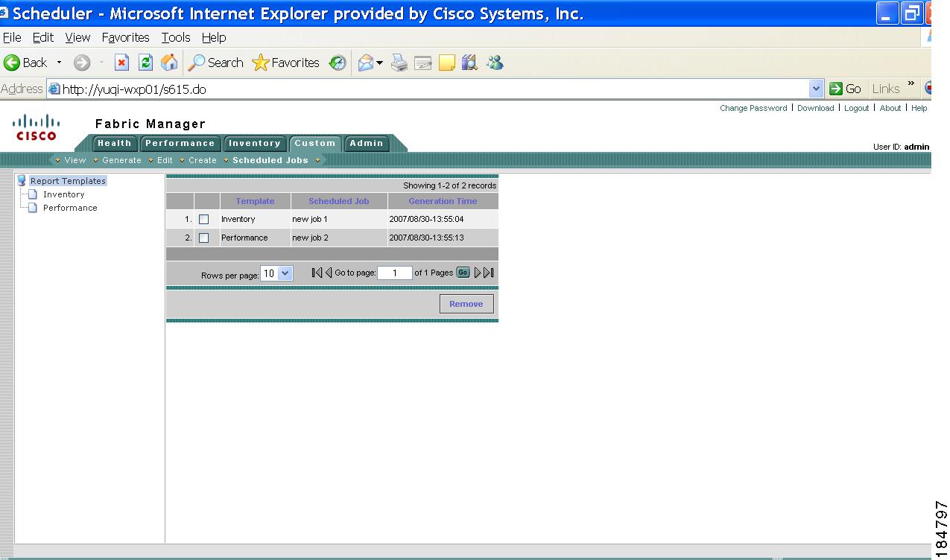Expand the Links toolbar chevron

pyautogui.click(x=911, y=85)
